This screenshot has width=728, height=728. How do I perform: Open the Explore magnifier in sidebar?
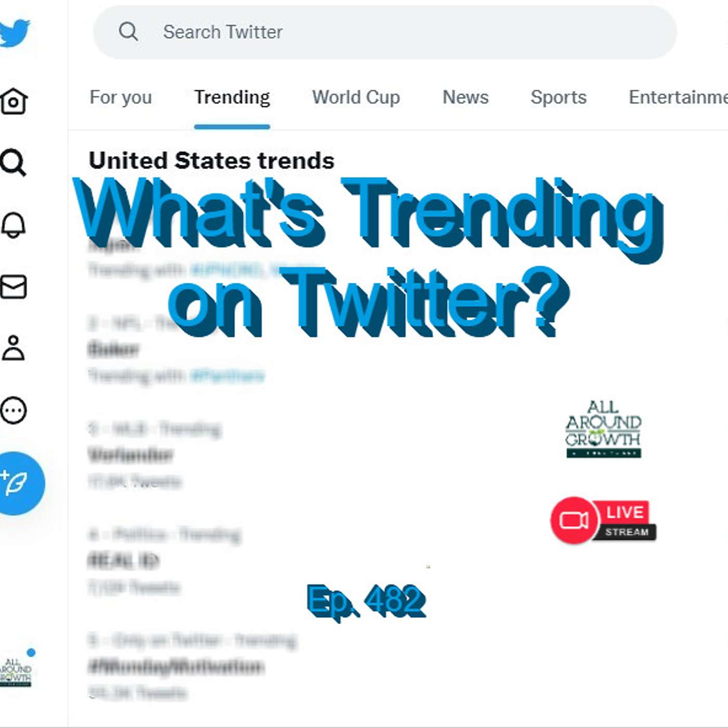pos(14,163)
